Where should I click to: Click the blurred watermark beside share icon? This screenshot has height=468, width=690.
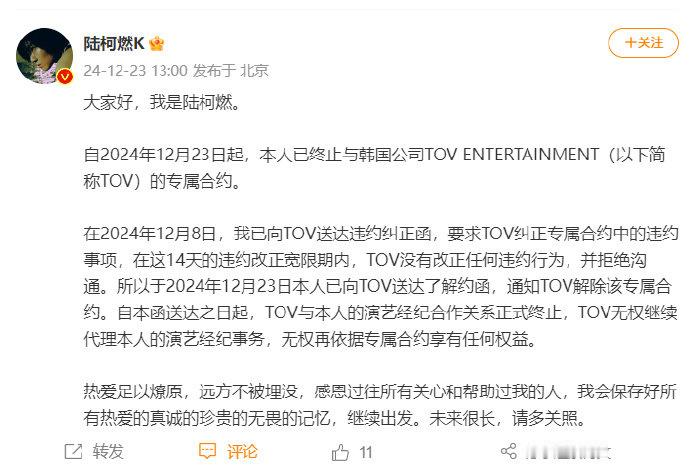coord(569,452)
